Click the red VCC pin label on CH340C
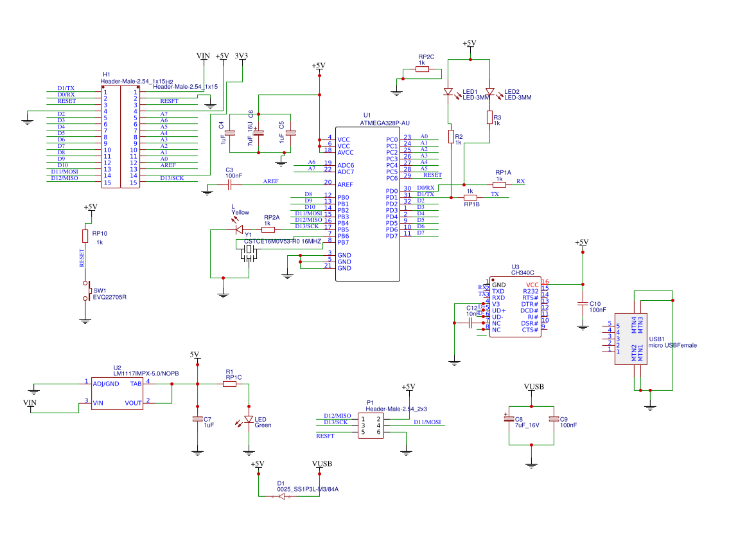 (532, 285)
